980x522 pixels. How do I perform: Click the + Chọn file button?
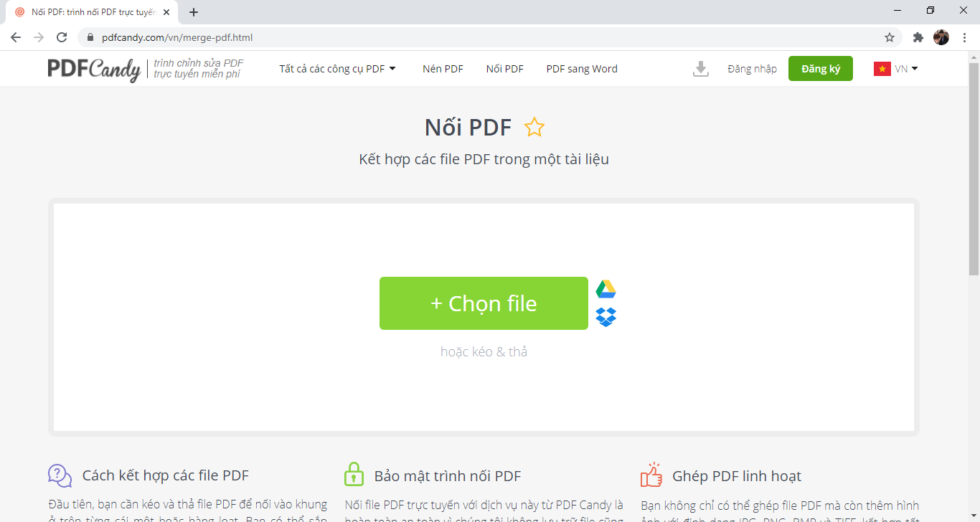pos(484,303)
